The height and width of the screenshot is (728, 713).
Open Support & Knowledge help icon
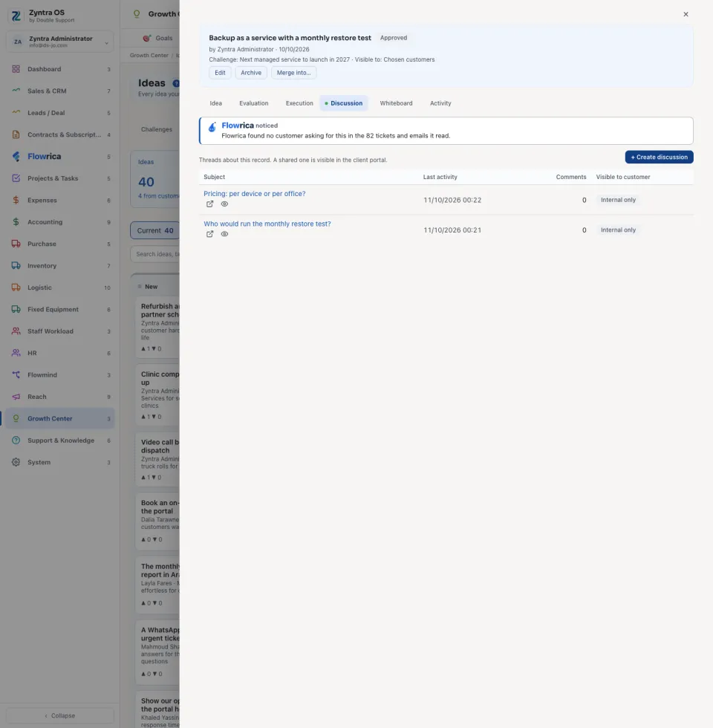pos(16,440)
